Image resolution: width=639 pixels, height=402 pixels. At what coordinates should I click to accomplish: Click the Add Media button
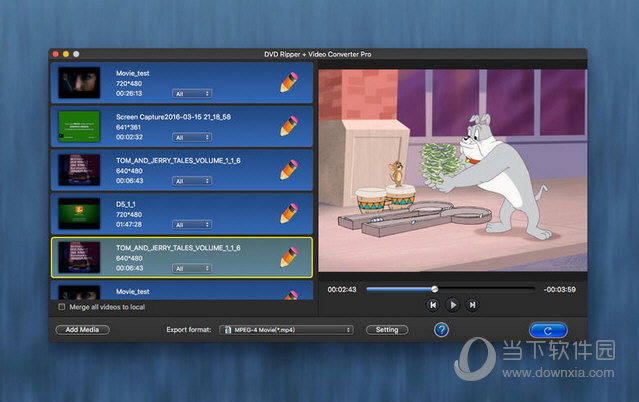[x=82, y=329]
